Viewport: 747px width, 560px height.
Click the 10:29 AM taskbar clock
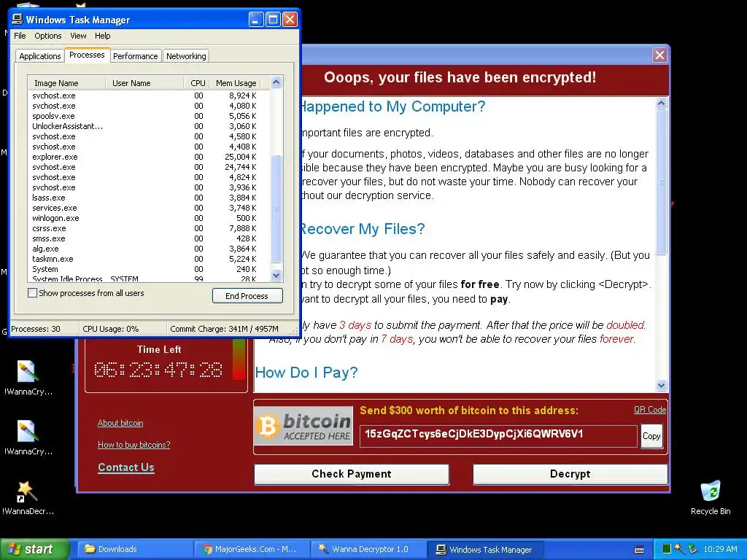point(720,549)
